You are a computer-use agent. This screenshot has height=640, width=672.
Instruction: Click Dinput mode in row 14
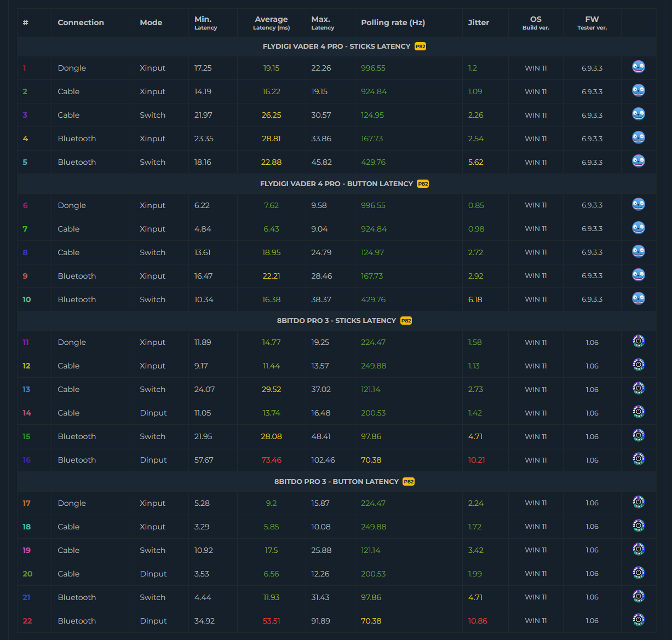pyautogui.click(x=153, y=413)
